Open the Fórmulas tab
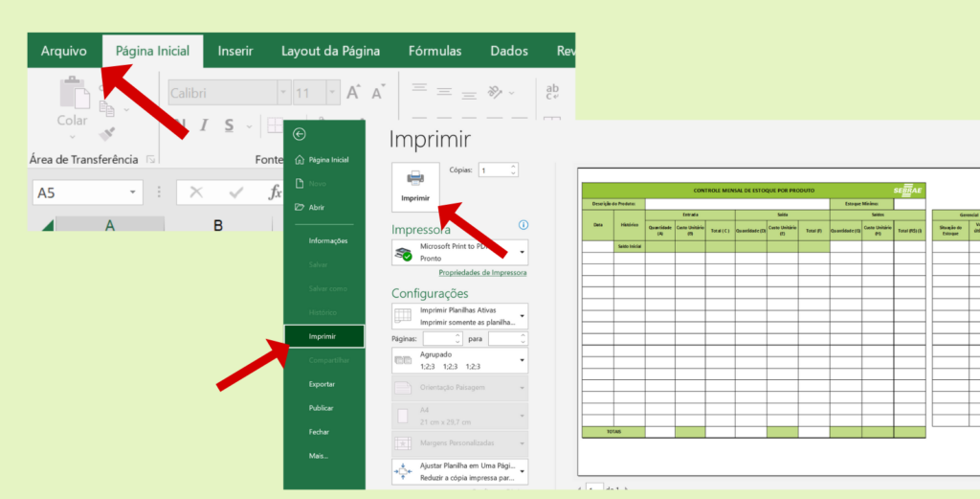Screen dimensions: 980x499 click(x=435, y=52)
